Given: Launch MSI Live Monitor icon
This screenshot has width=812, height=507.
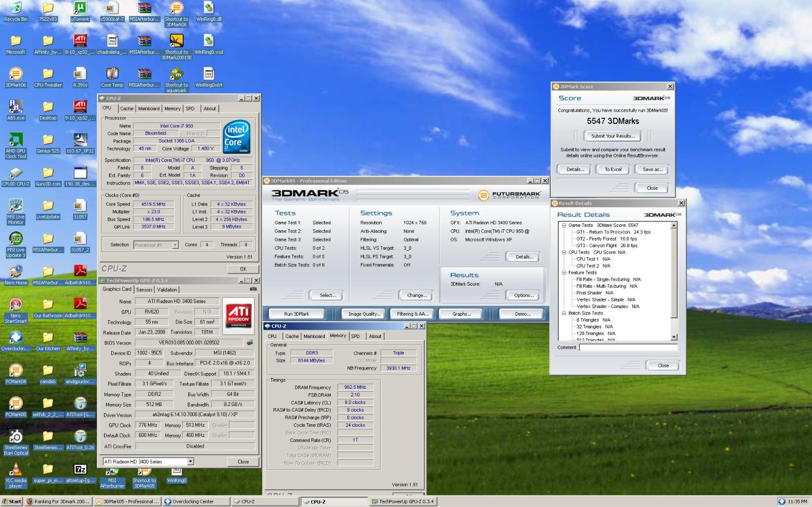Looking at the screenshot, I should pos(16,212).
